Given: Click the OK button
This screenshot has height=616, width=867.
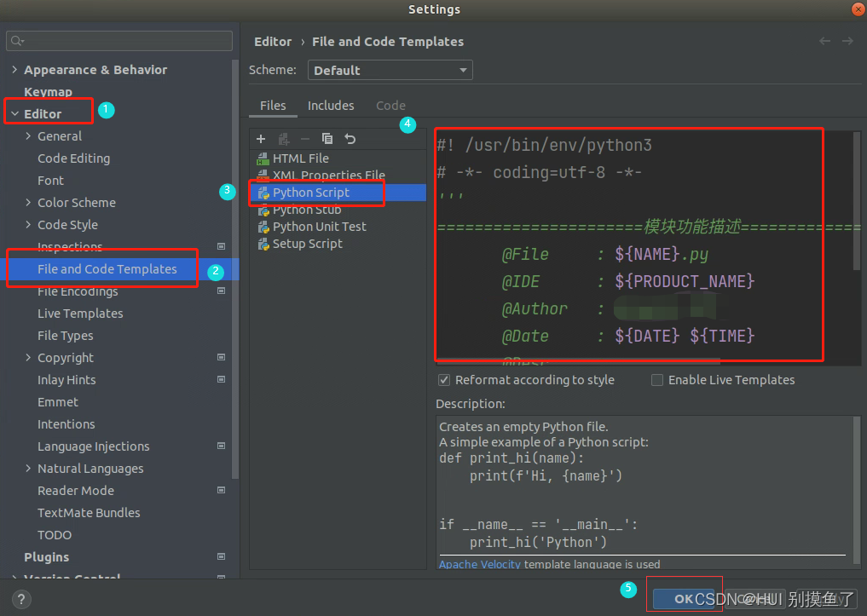Looking at the screenshot, I should click(x=684, y=599).
